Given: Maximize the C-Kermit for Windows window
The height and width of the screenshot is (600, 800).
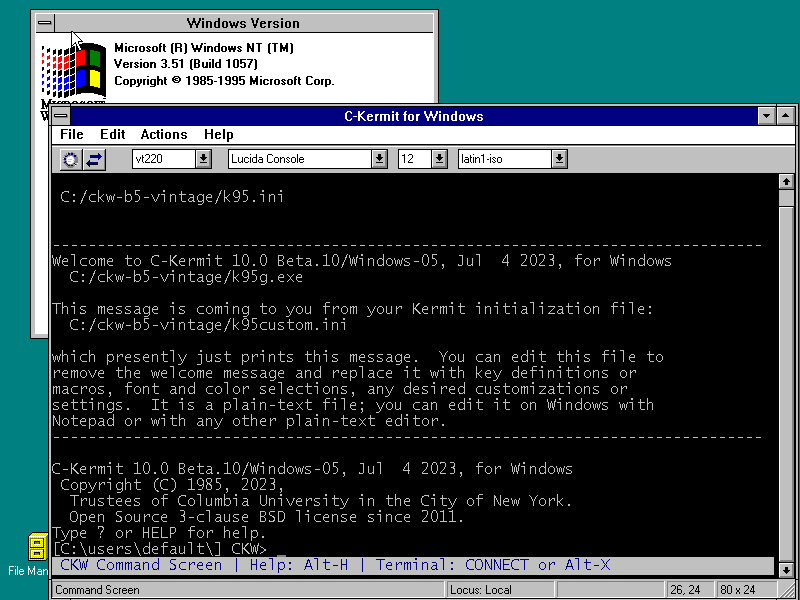Looking at the screenshot, I should [x=785, y=116].
